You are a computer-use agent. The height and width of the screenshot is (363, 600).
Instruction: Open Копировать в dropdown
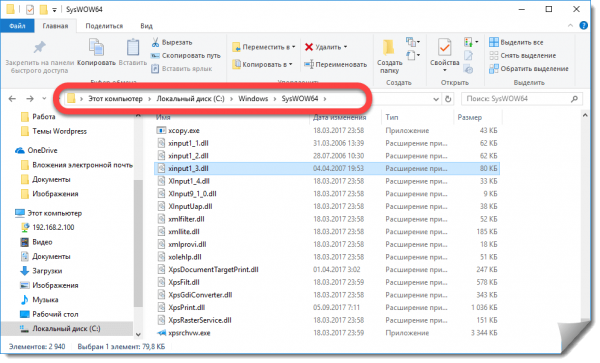coord(262,64)
